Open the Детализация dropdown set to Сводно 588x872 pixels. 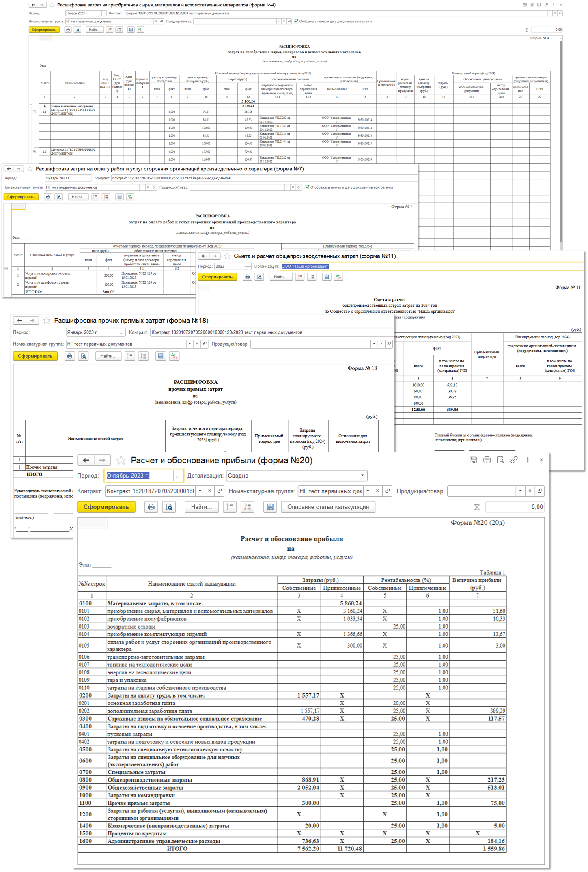362,476
